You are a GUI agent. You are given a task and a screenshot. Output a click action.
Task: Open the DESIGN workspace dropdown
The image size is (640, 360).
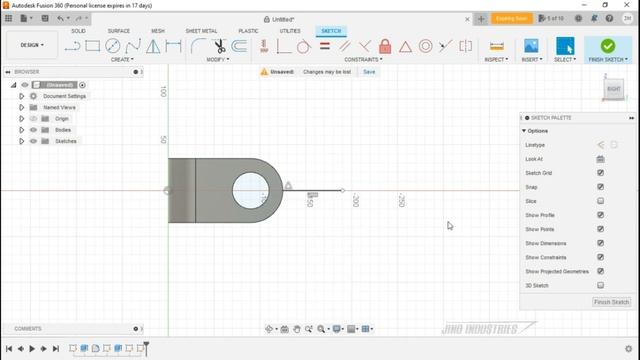click(32, 45)
